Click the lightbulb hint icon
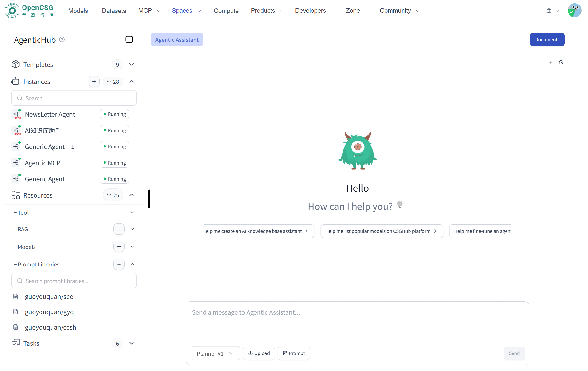Image resolution: width=588 pixels, height=371 pixels. 399,204
